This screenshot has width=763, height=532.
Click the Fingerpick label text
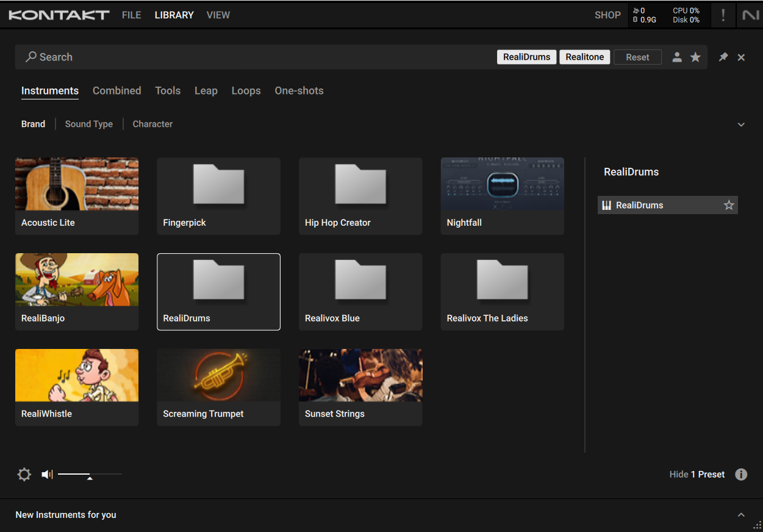pyautogui.click(x=184, y=223)
